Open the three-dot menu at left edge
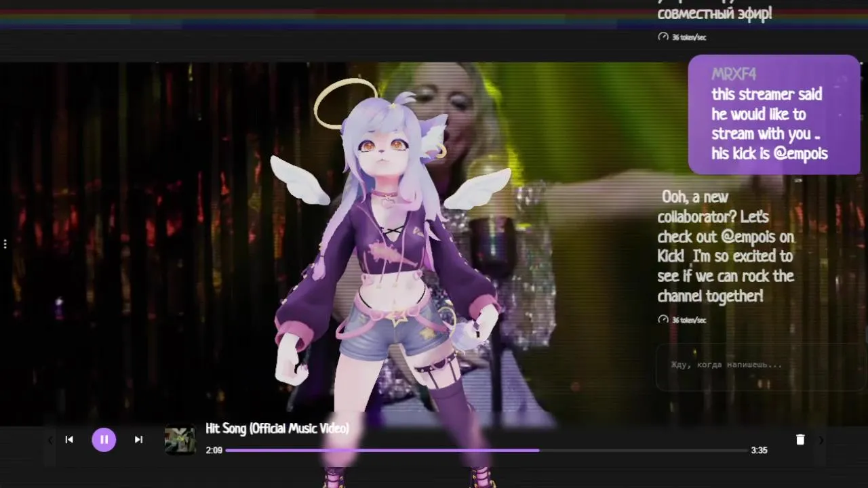This screenshot has width=868, height=488. (5, 244)
